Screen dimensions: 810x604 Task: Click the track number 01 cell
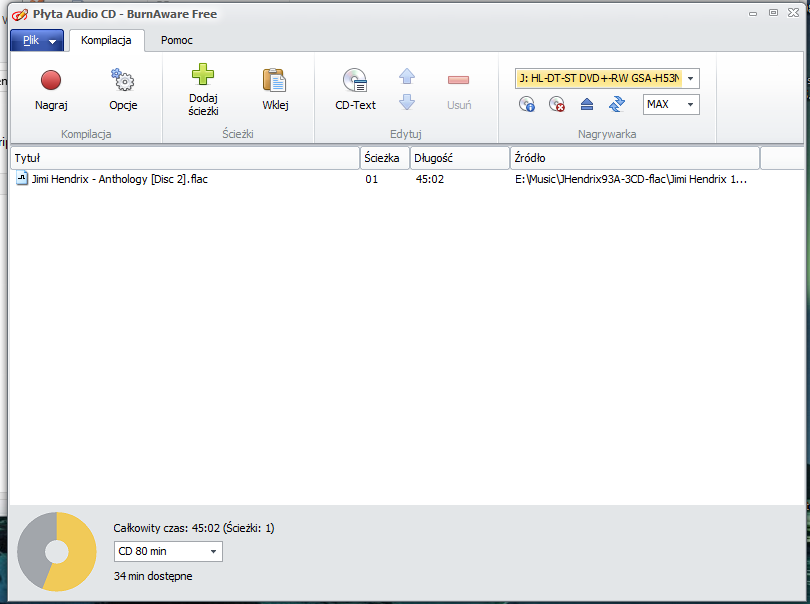(371, 179)
